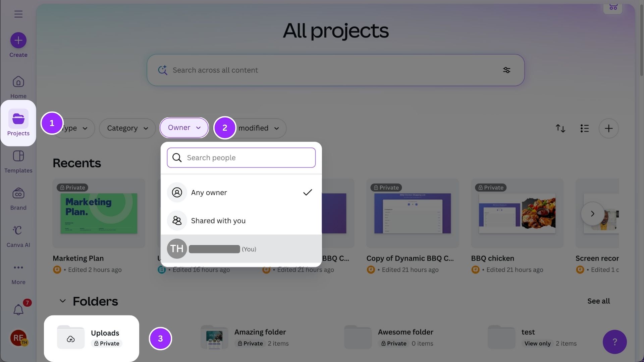
Task: Collapse the Owner filter dropdown
Action: tap(184, 128)
